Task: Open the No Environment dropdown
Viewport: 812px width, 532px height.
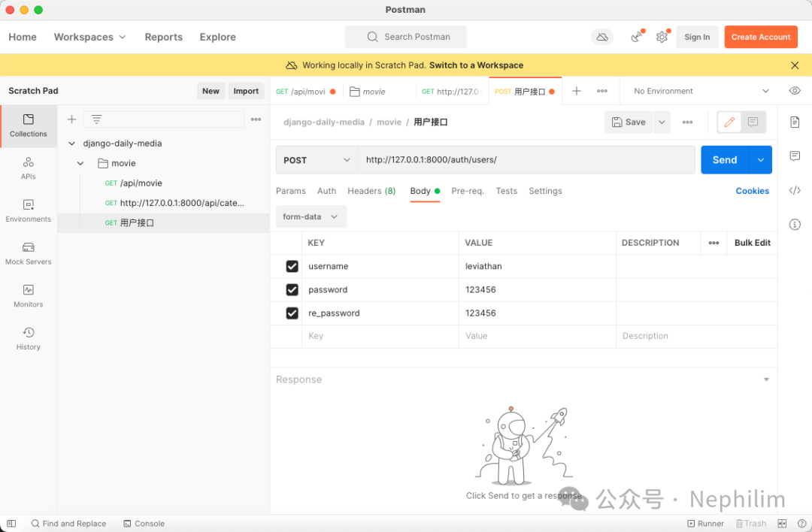Action: 701,91
